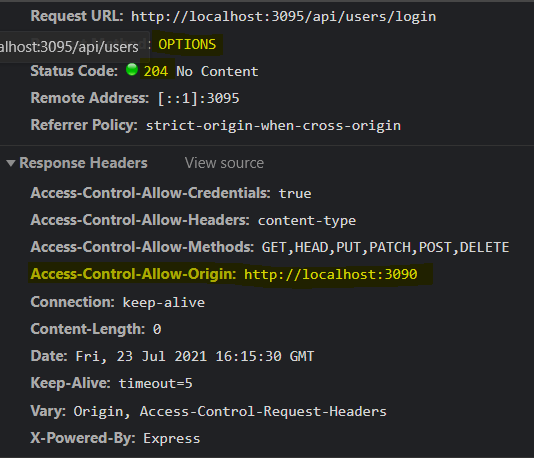Screen dimensions: 534x458
Task: Select the Remote Address value
Action: (199, 98)
